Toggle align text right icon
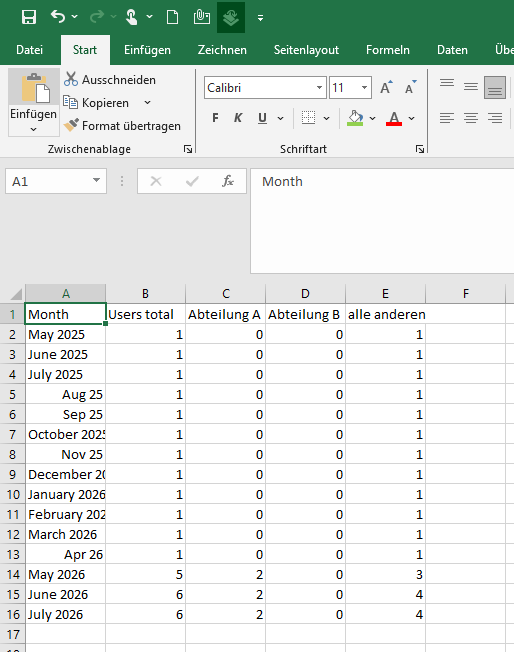Screen dimensions: 514x652 [x=495, y=118]
